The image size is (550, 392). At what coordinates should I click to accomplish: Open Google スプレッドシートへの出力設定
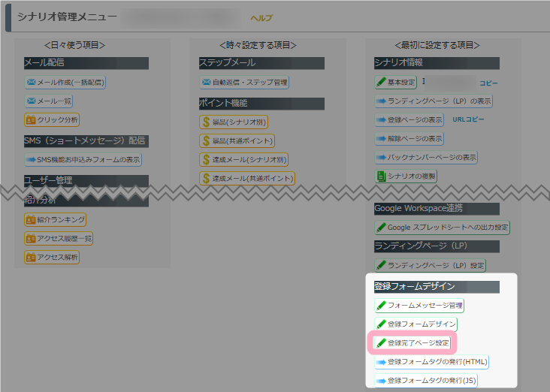click(442, 227)
